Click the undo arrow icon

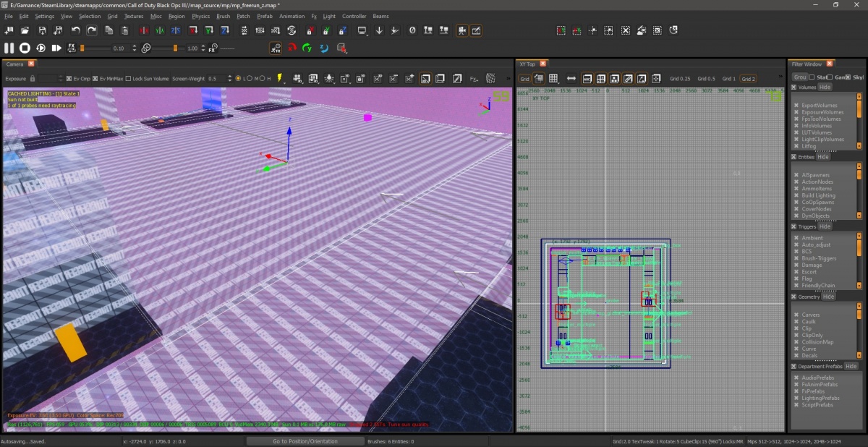pos(75,30)
